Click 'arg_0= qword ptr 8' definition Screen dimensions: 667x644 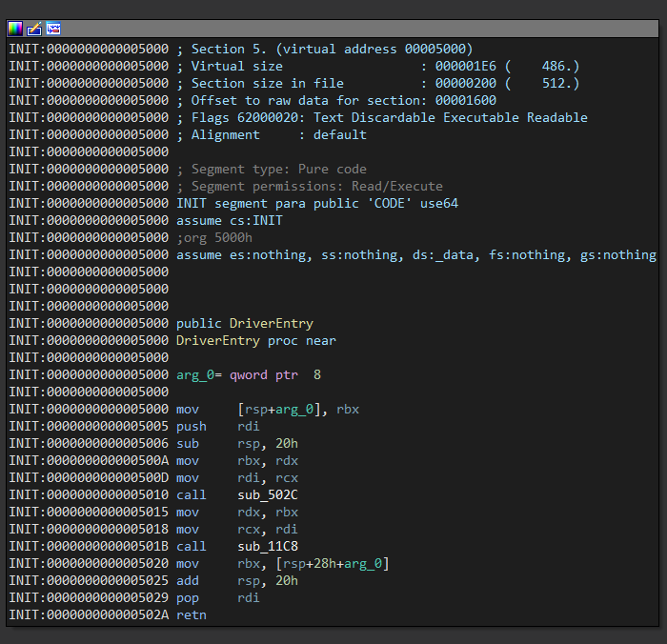click(249, 375)
